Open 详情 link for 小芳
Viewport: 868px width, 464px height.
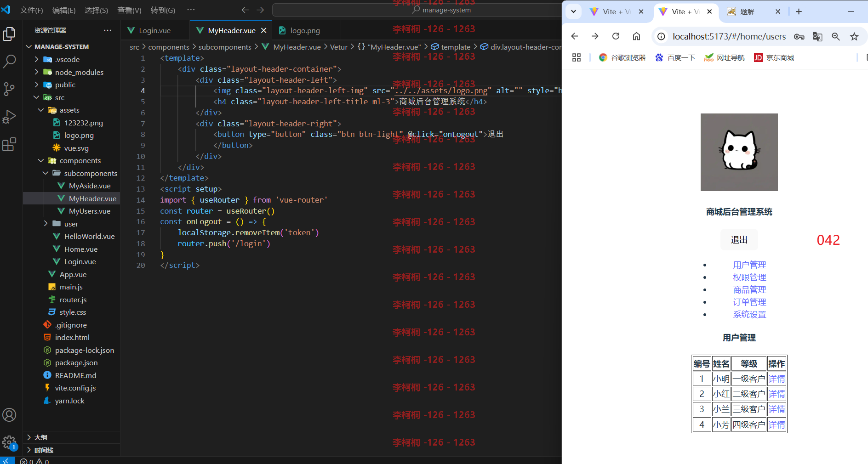click(777, 425)
